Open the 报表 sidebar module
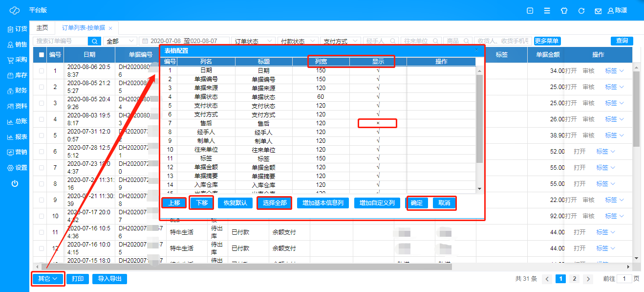This screenshot has width=644, height=292. 17,137
